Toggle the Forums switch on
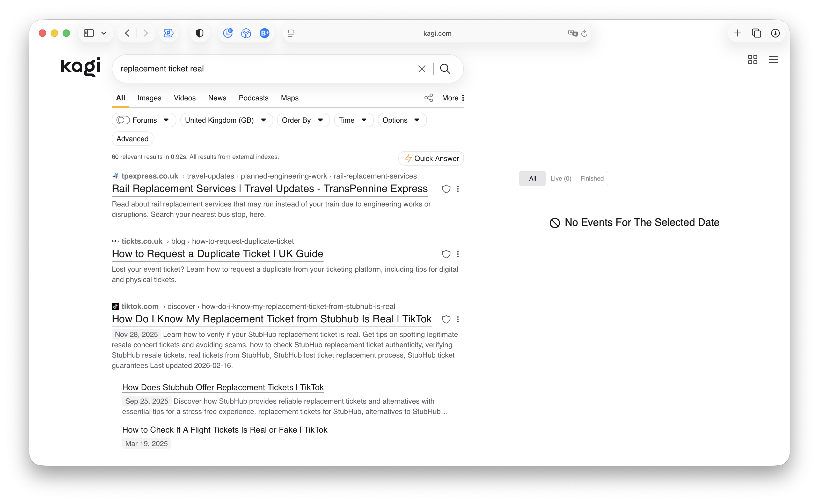 pos(123,120)
